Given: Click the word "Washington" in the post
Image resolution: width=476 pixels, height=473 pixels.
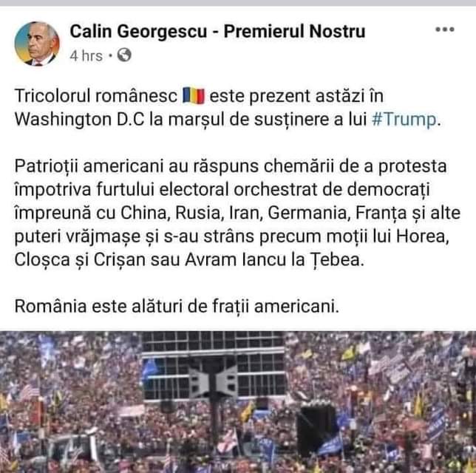Looking at the screenshot, I should (x=63, y=120).
